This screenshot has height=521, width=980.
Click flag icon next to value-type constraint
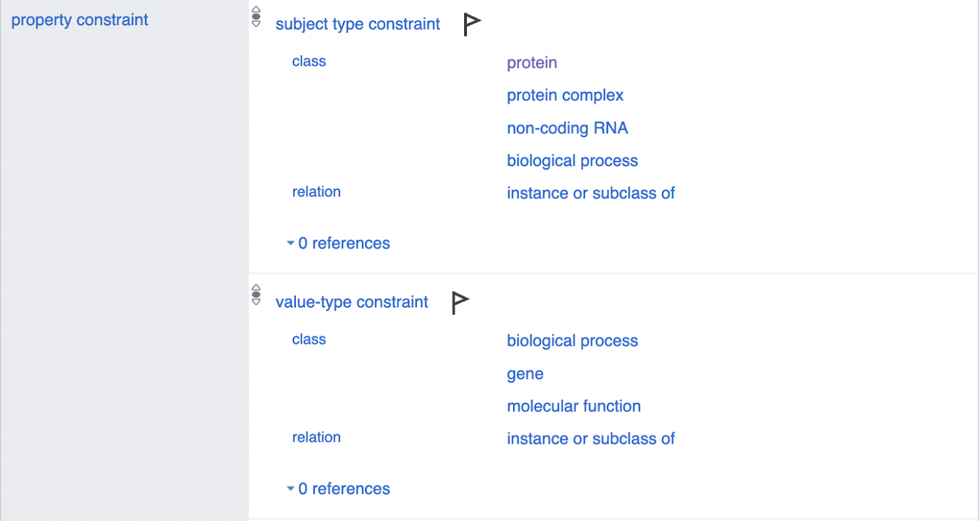(460, 302)
